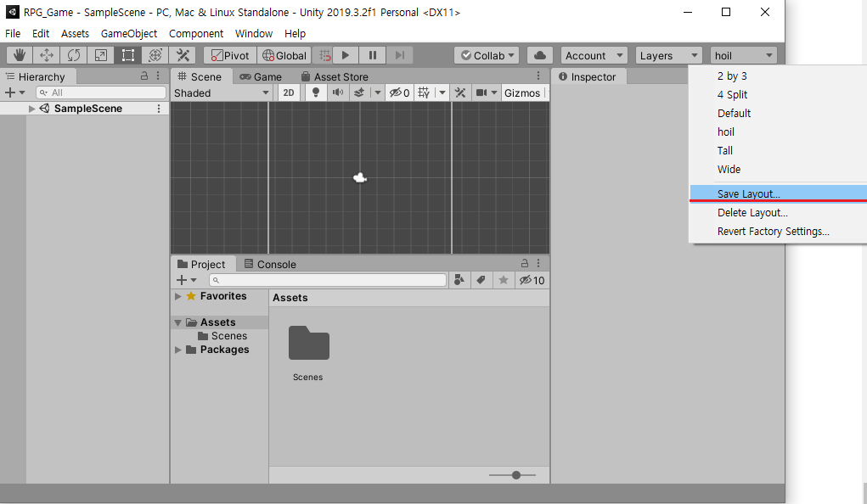Screen dimensions: 867x504
Task: Open the File menu
Action: pyautogui.click(x=13, y=34)
